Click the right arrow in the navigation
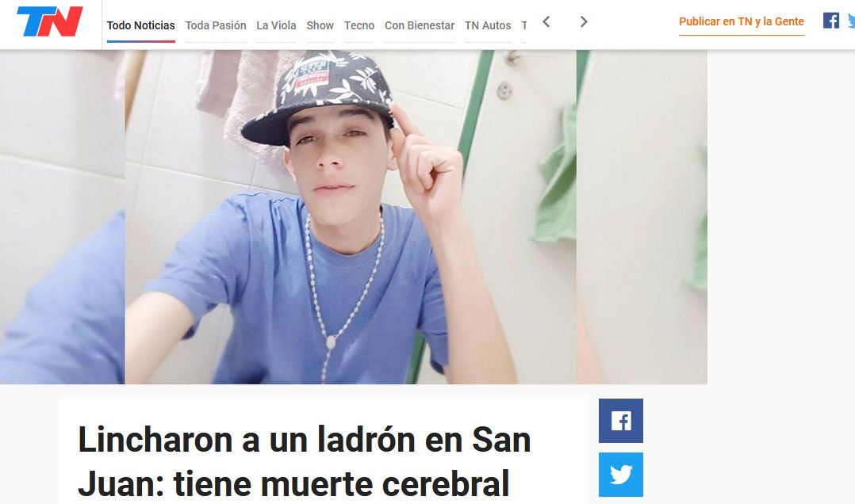The width and height of the screenshot is (855, 504). coord(584,22)
